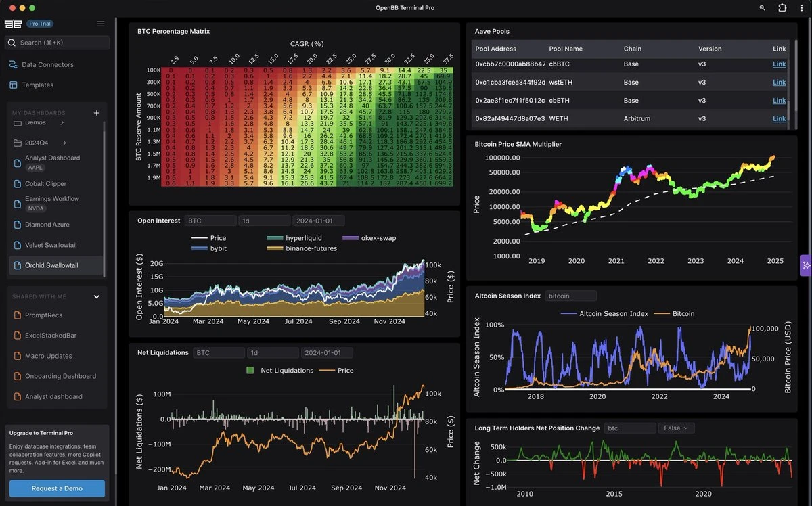Image resolution: width=812 pixels, height=506 pixels.
Task: Open the Templates page
Action: coord(37,85)
